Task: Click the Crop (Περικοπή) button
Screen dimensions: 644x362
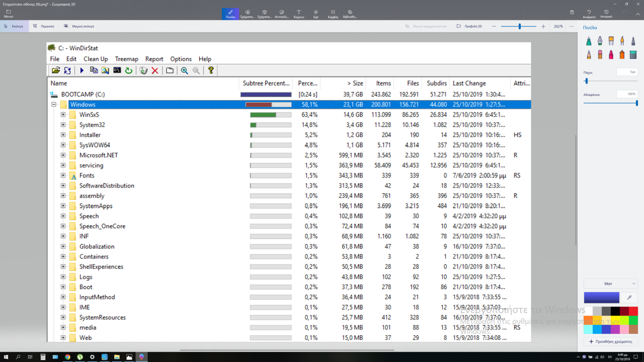Action: point(43,26)
